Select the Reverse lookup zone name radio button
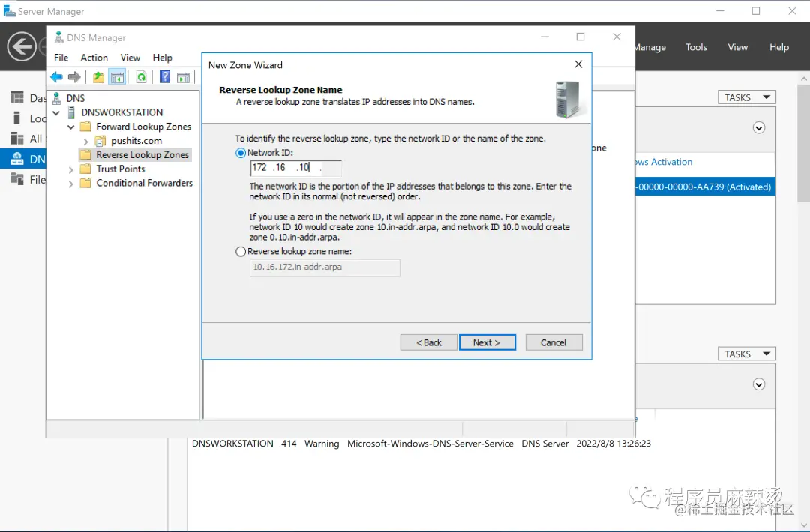Screen dimensions: 810x532 click(x=241, y=252)
